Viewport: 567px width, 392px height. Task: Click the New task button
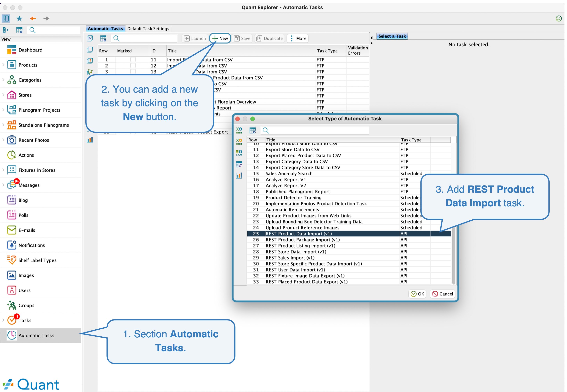[x=220, y=38]
